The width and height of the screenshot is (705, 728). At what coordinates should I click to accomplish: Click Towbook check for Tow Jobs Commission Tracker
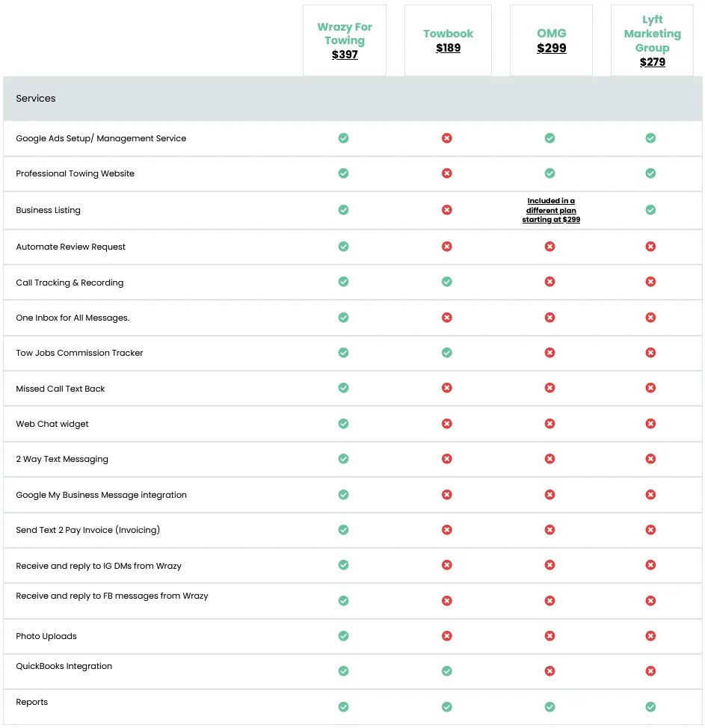pyautogui.click(x=447, y=353)
